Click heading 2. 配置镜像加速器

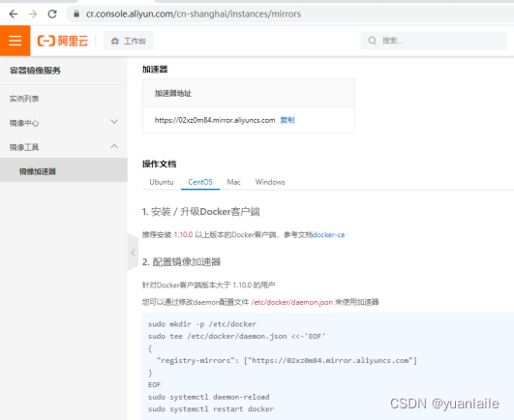(181, 262)
